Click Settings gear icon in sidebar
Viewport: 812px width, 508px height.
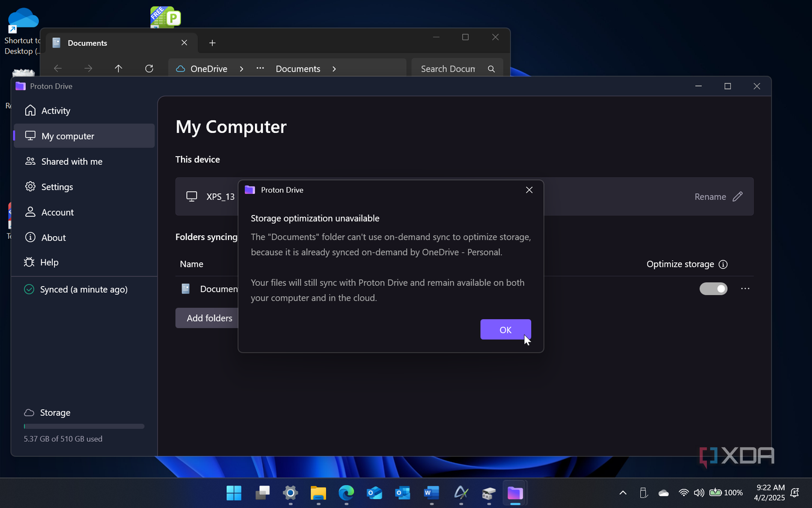point(30,187)
